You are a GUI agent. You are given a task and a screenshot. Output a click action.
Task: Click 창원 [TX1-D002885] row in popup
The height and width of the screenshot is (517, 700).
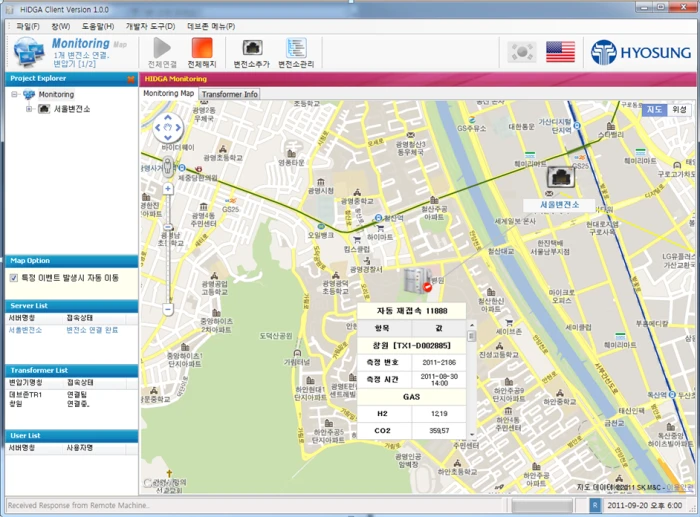[x=412, y=346]
